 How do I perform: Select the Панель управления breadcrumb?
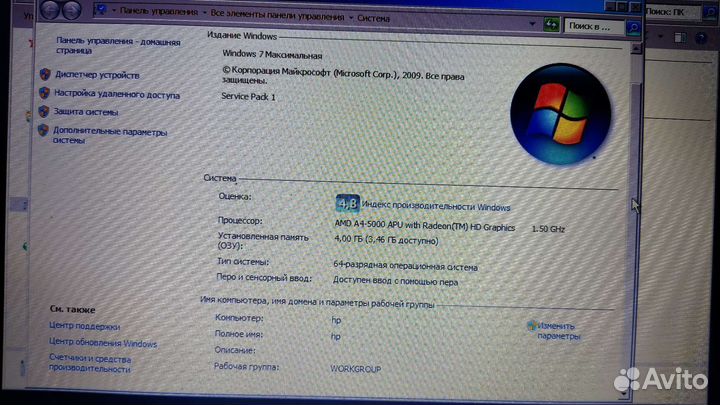tap(158, 11)
